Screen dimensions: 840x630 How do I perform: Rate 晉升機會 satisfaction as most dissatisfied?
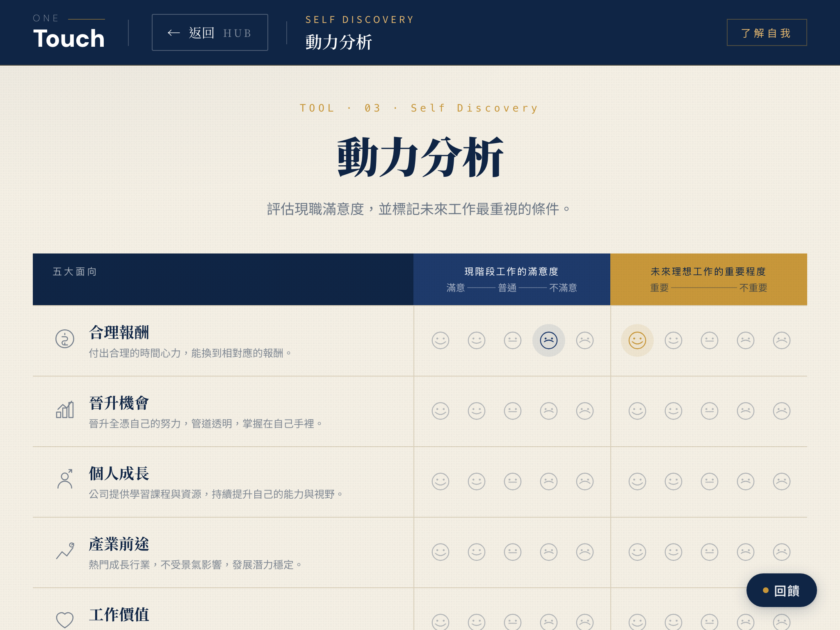coord(585,411)
